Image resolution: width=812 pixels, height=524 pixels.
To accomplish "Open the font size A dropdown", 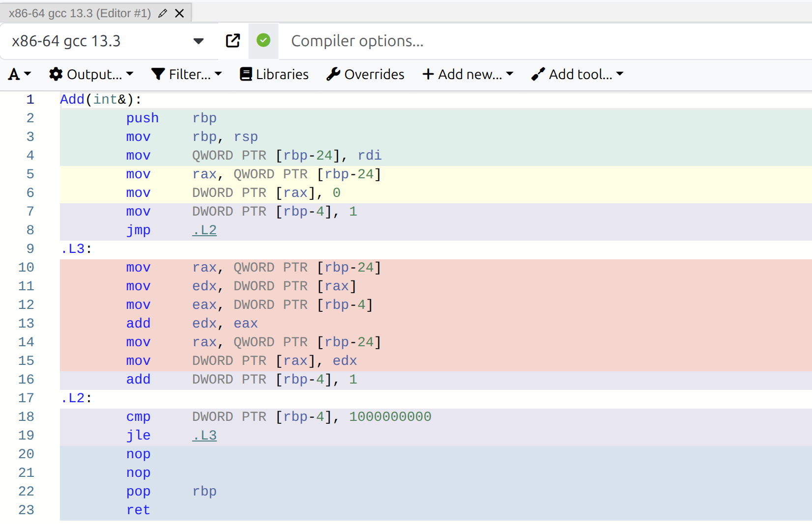I will [19, 74].
